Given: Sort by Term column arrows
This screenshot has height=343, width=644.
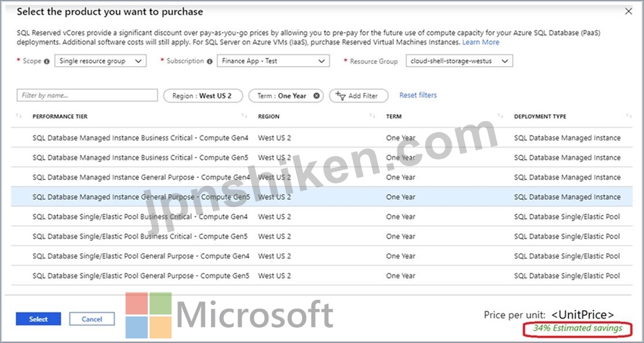Looking at the screenshot, I should pyautogui.click(x=500, y=116).
